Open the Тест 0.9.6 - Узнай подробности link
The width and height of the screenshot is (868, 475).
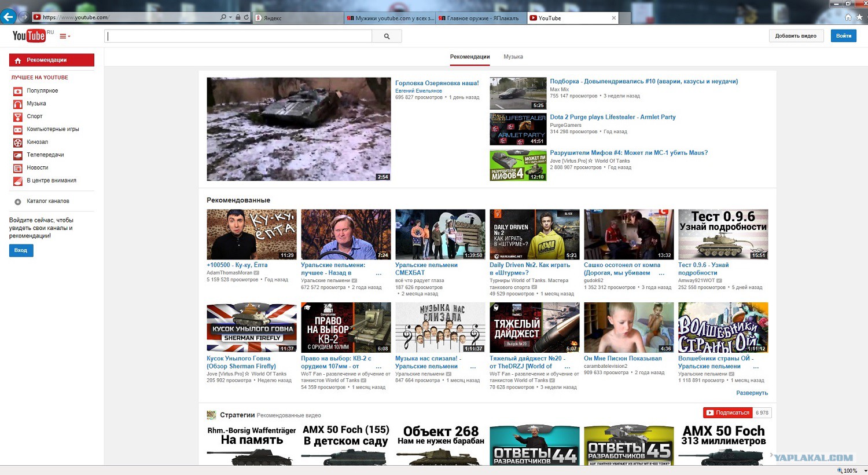pyautogui.click(x=703, y=269)
